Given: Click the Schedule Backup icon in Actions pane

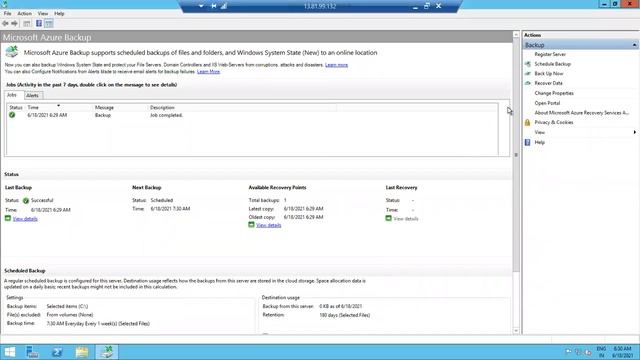Looking at the screenshot, I should (527, 64).
